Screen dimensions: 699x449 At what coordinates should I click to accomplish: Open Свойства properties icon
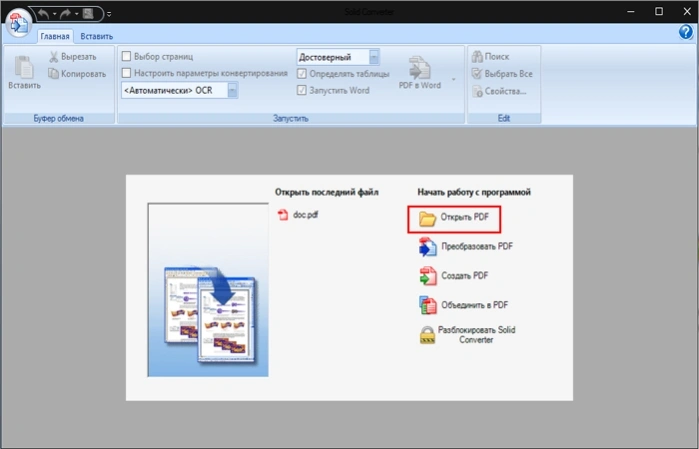(x=477, y=91)
